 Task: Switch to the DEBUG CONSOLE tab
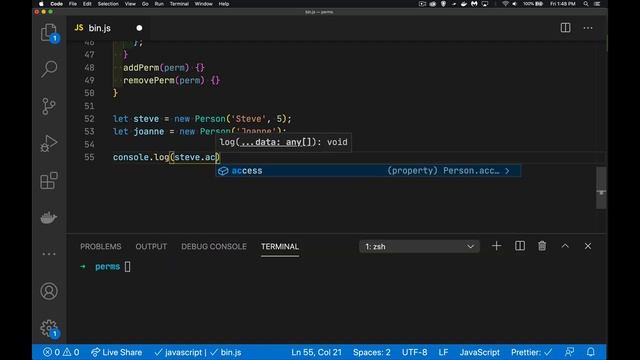pos(214,247)
